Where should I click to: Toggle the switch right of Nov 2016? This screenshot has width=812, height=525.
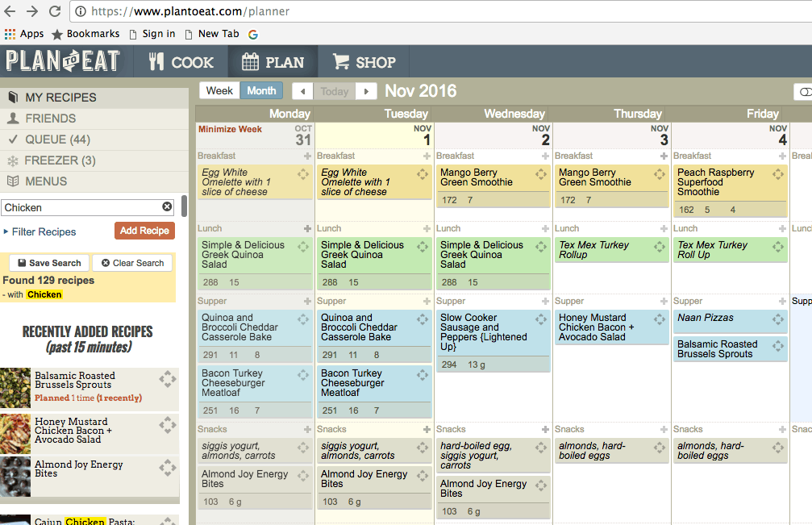click(803, 92)
